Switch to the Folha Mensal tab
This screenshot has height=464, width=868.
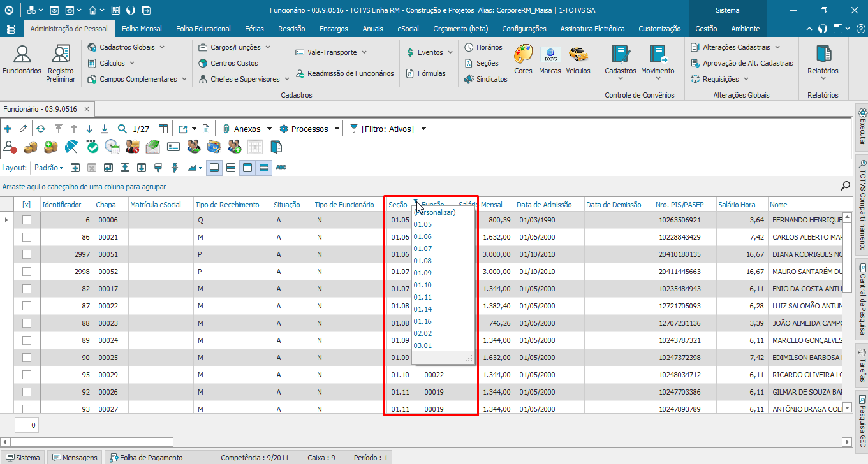point(142,29)
